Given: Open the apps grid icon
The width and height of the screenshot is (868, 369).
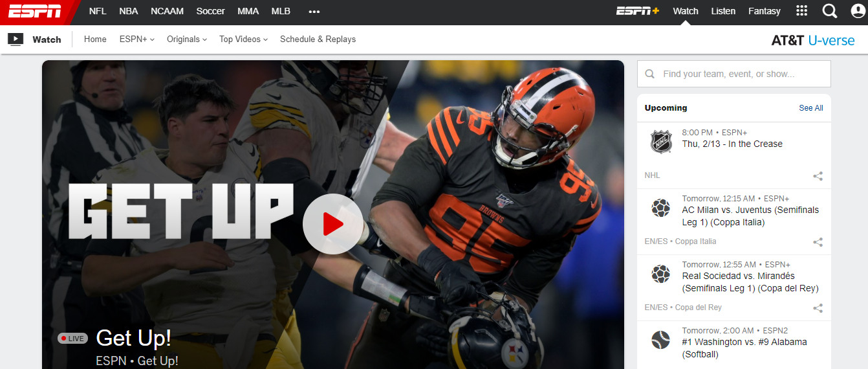Looking at the screenshot, I should coord(801,11).
